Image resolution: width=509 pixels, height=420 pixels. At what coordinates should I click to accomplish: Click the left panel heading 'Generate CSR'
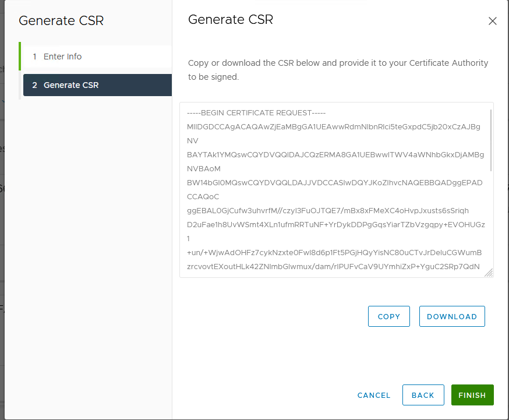pyautogui.click(x=61, y=20)
